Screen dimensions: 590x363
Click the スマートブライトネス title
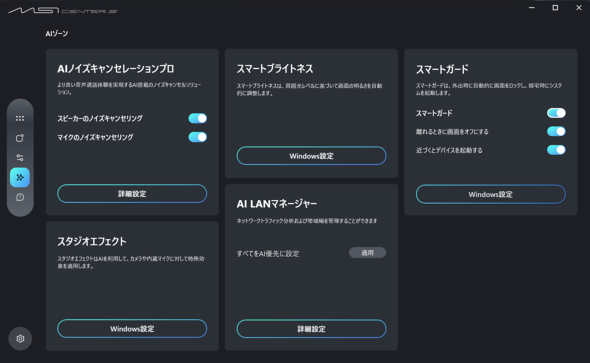[x=275, y=69]
